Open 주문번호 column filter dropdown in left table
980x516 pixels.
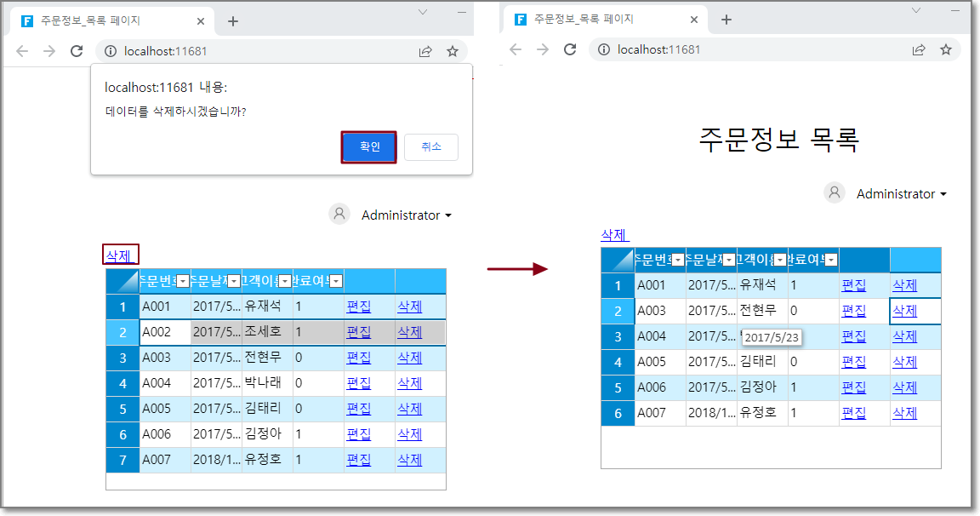(183, 281)
